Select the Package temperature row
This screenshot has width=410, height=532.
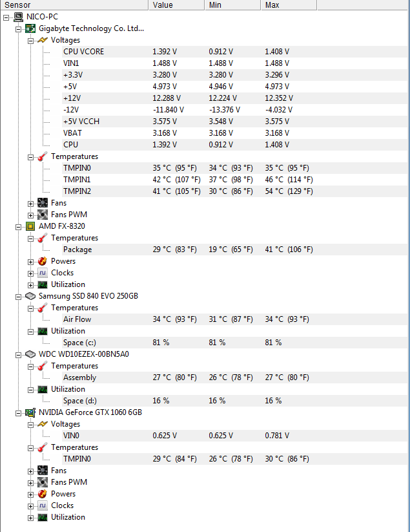[234, 250]
